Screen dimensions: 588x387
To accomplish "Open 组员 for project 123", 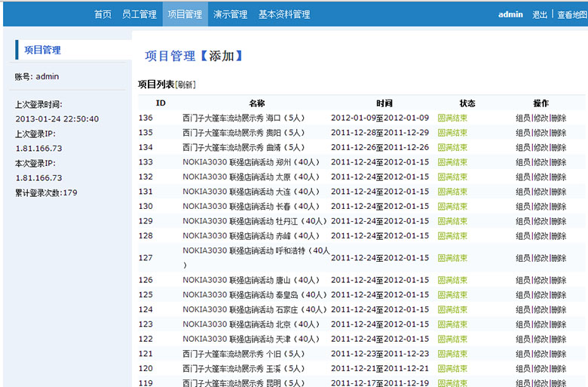I will pos(523,324).
